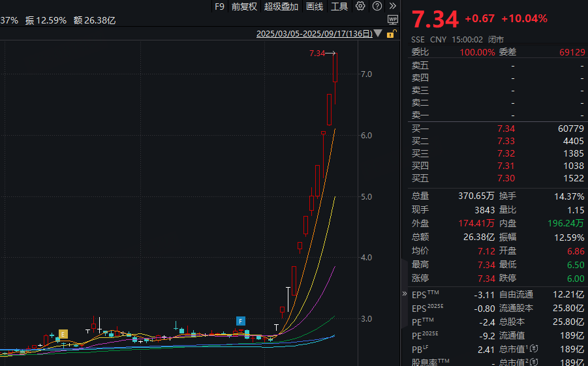This screenshot has height=366, width=588.
Task: Click the yellow E event marker
Action: coord(63,334)
